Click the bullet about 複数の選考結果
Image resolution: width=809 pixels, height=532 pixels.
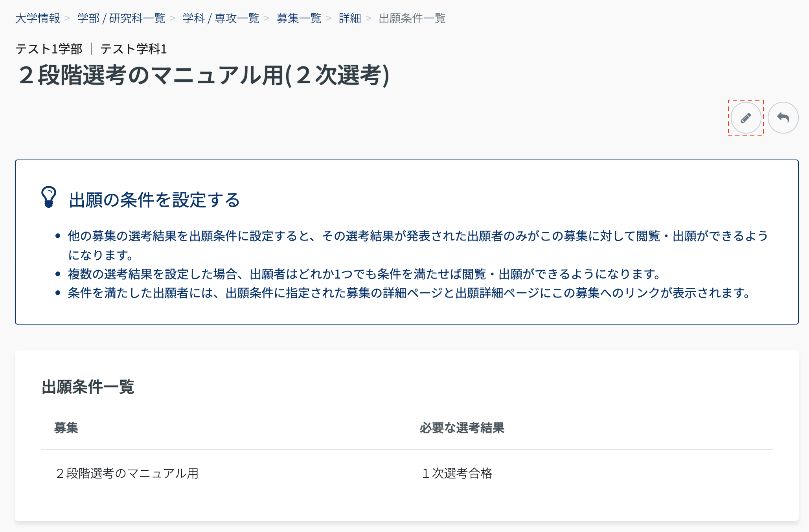(x=364, y=274)
